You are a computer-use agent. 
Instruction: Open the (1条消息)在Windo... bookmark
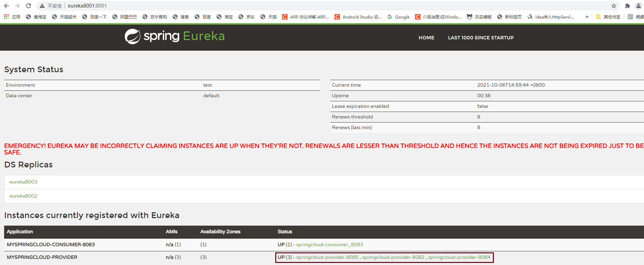438,17
